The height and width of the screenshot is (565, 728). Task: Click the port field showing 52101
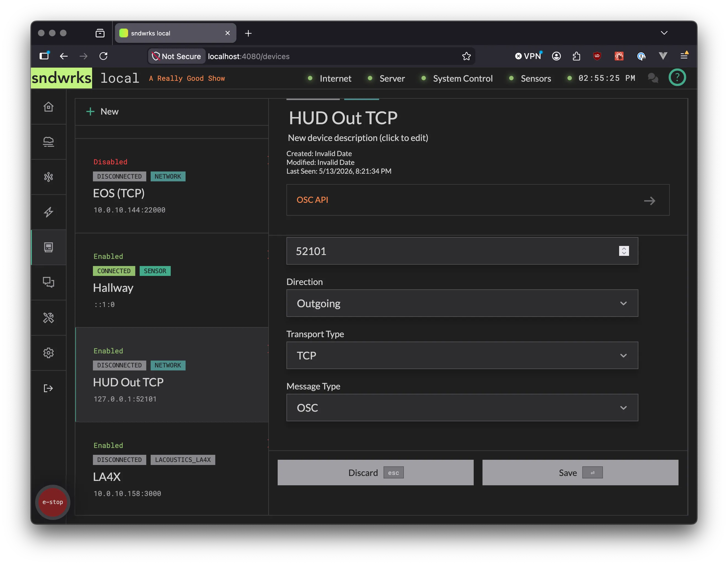click(x=462, y=251)
